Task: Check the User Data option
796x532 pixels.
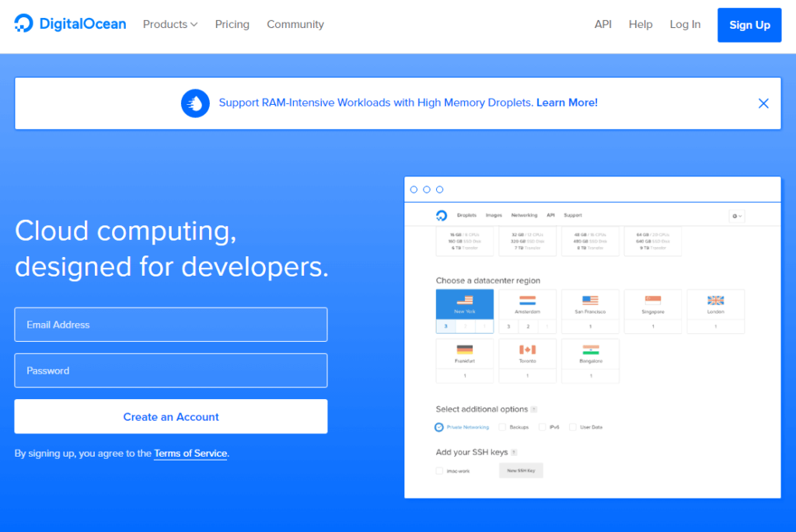Action: click(x=573, y=427)
